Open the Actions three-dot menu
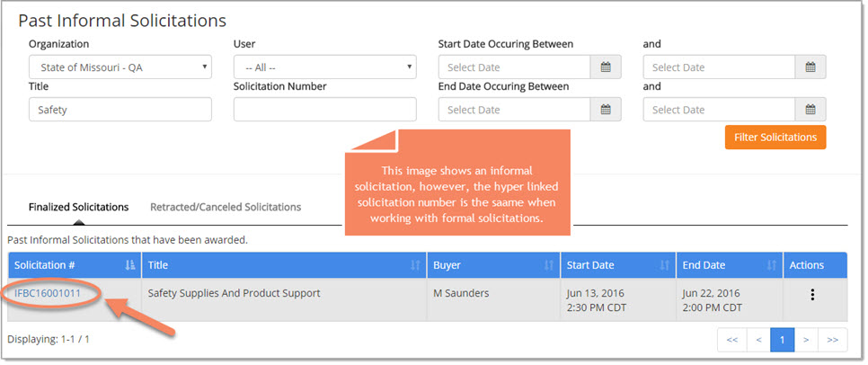This screenshot has height=365, width=868. [x=812, y=295]
